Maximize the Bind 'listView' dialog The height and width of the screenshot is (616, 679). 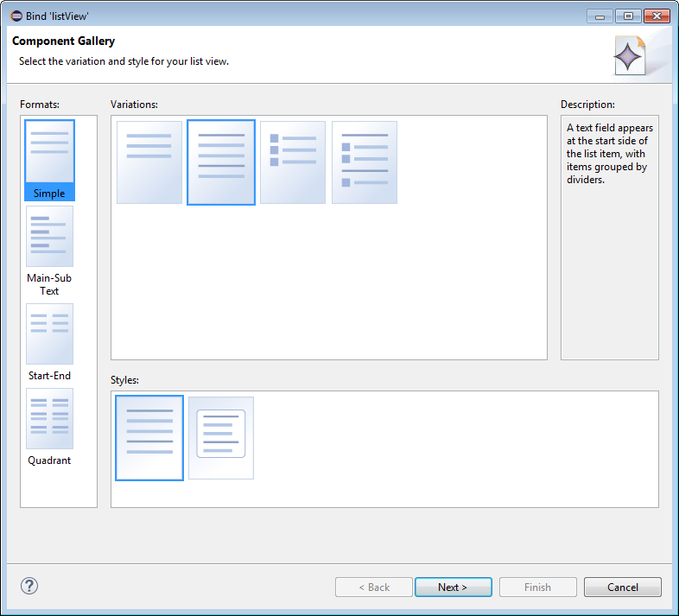pos(628,16)
